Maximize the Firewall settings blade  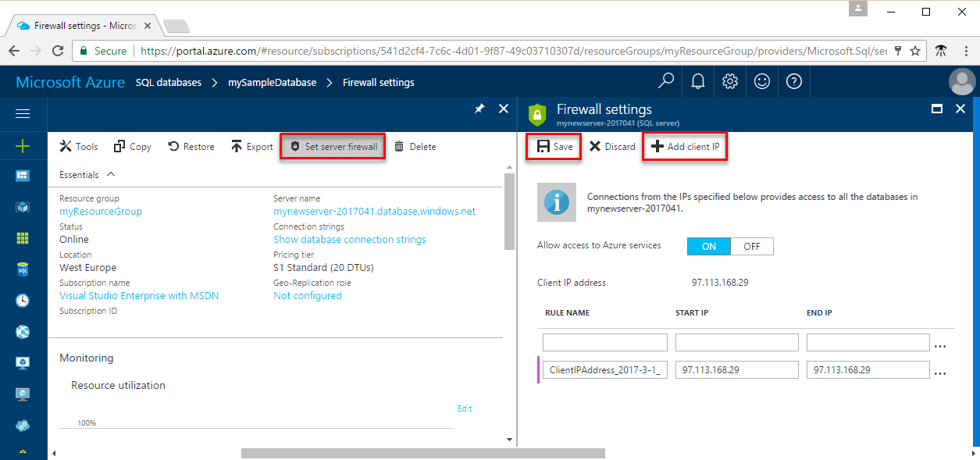tap(937, 109)
